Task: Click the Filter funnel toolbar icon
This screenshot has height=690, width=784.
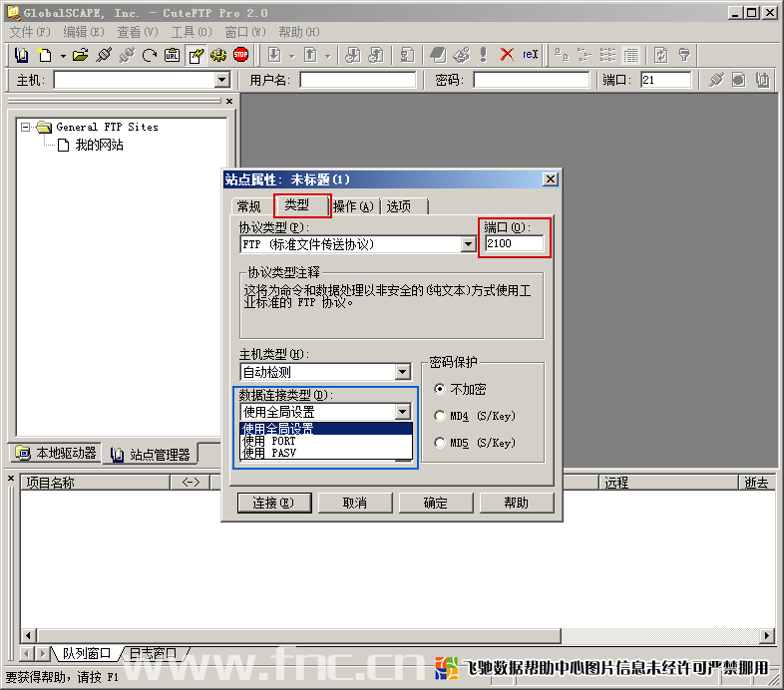Action: click(684, 55)
